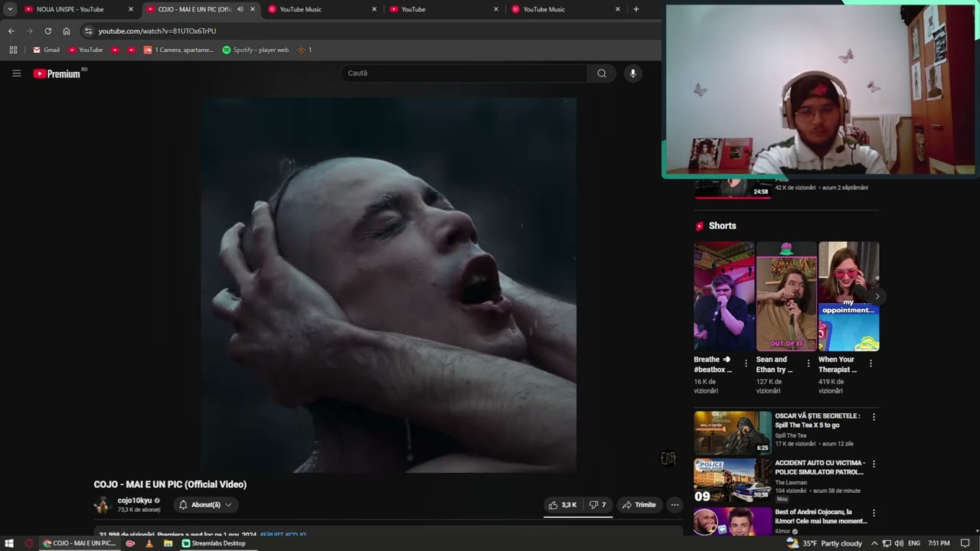Dislike the video with thumbs down
Screen dimensions: 980x551
597,505
